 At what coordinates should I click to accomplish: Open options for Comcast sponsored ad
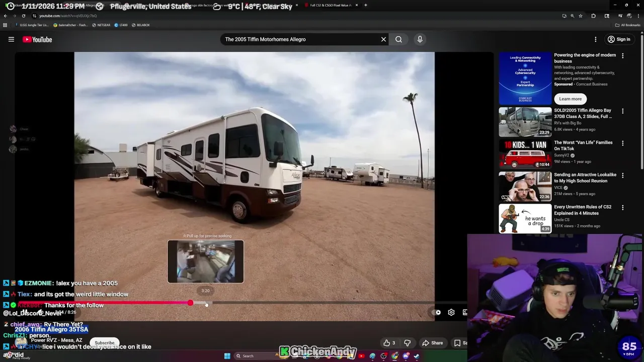tap(623, 56)
